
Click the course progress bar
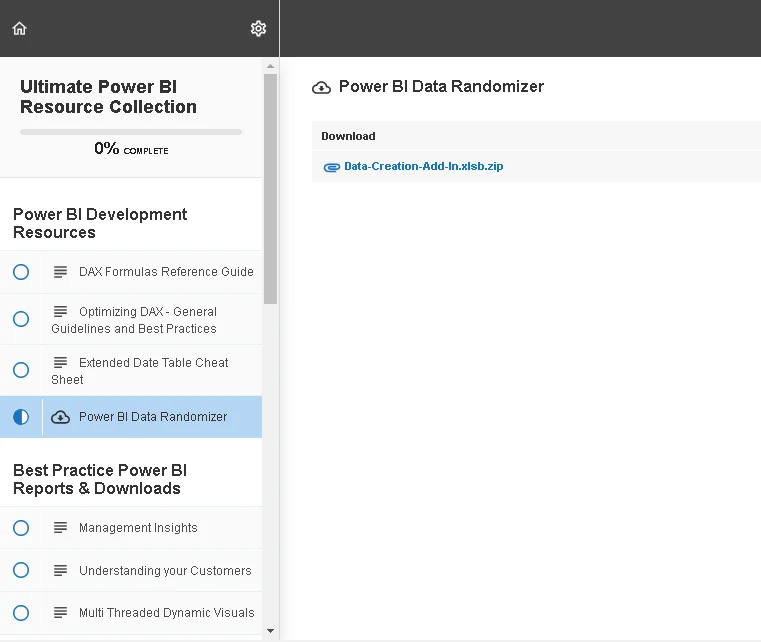(131, 132)
